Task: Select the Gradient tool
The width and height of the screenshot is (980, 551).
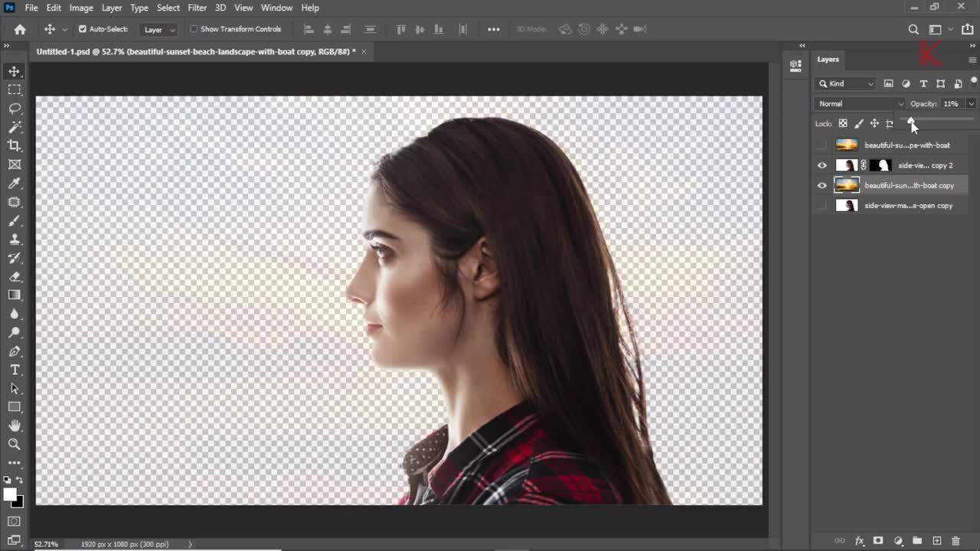Action: tap(15, 295)
